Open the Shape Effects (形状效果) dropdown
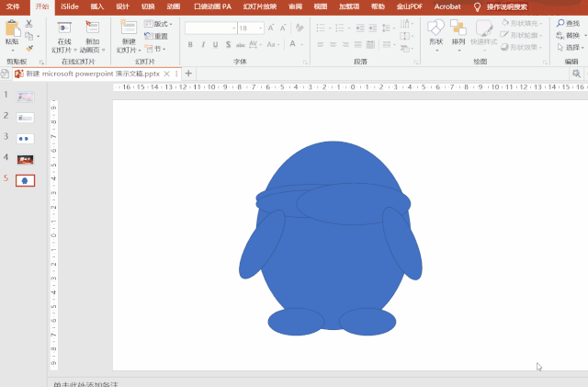Screen dimensions: 588x387 [523, 47]
